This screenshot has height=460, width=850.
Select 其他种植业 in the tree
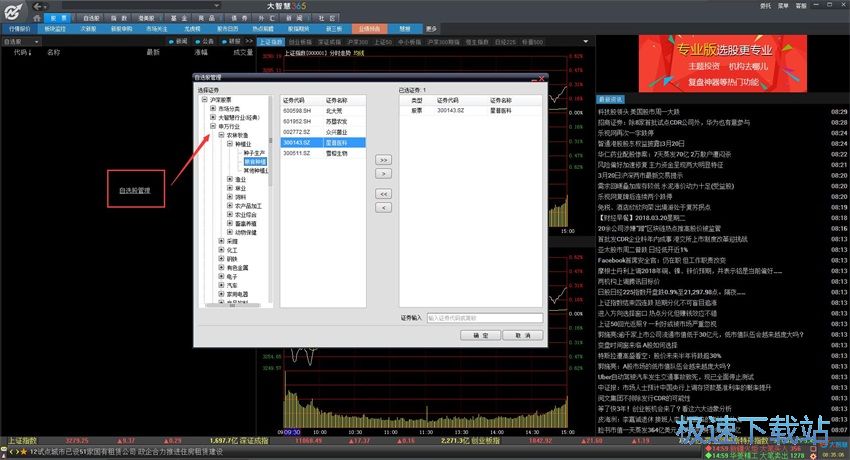click(256, 171)
